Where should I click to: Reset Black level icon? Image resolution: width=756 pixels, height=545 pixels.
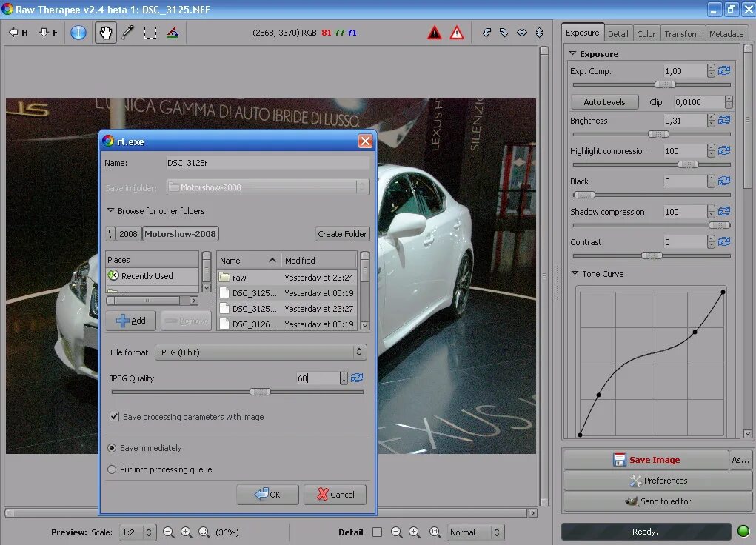pos(723,181)
